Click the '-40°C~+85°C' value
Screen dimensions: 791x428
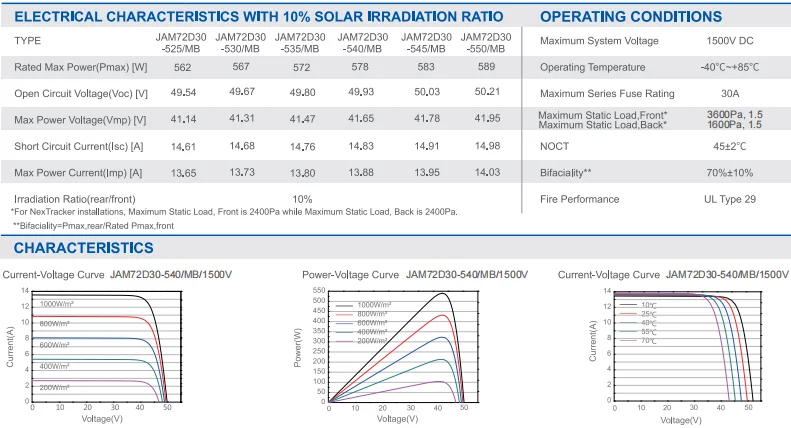pyautogui.click(x=729, y=67)
